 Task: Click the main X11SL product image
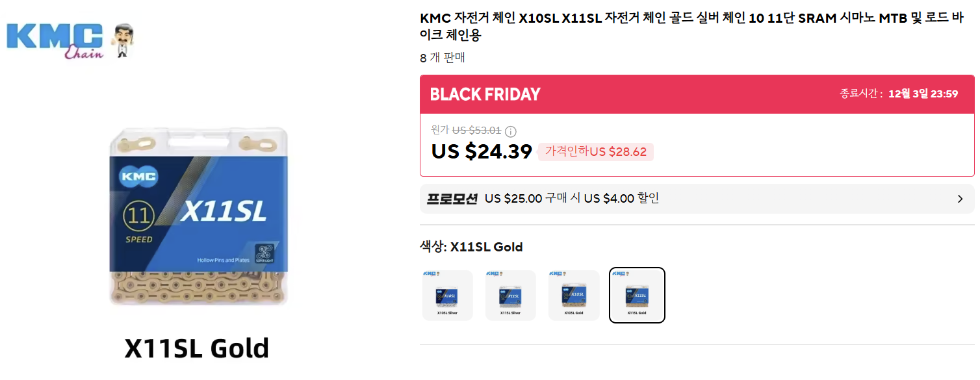[198, 217]
